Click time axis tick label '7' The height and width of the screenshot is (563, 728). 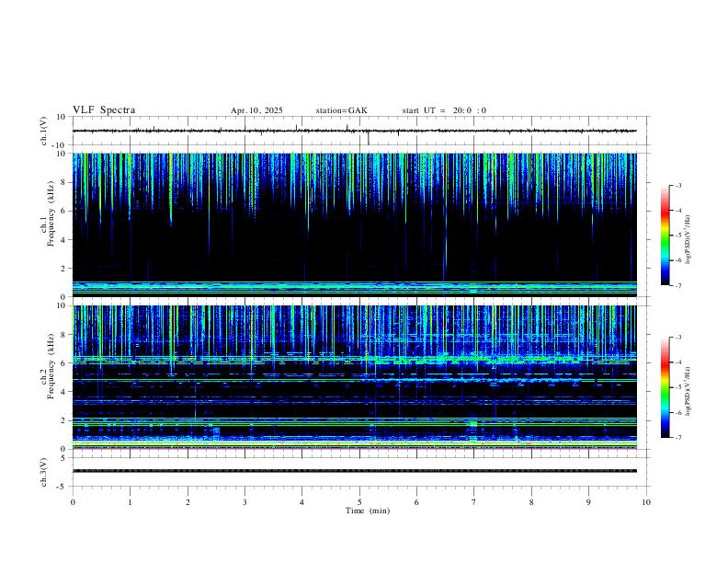474,502
